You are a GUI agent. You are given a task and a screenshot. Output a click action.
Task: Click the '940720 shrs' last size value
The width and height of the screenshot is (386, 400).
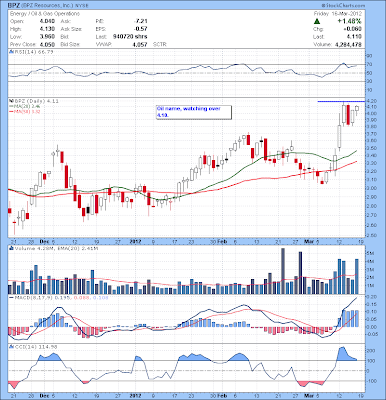point(130,37)
